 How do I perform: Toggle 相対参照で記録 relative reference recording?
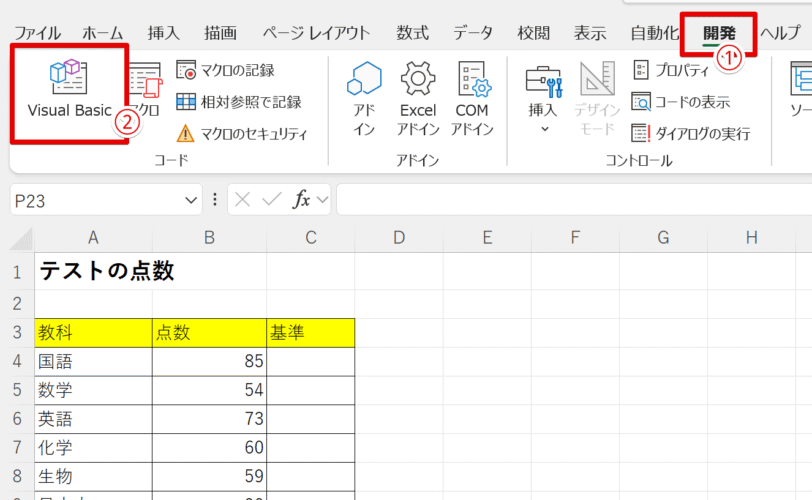(239, 102)
